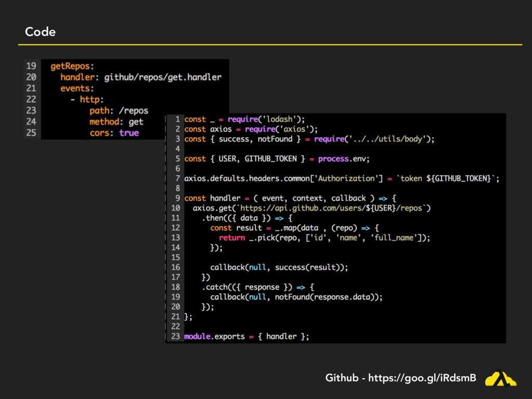Click the 'module.exports' line 23
Viewport: 532px width, 399px height.
(x=246, y=336)
